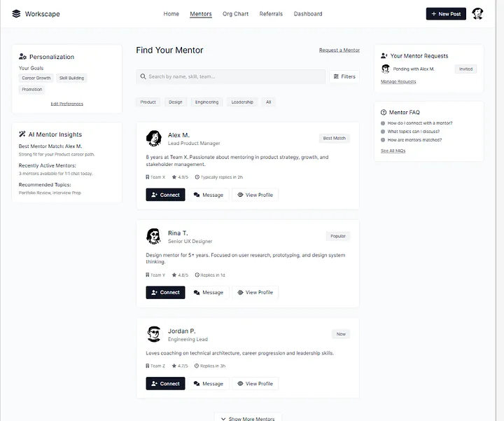Viewport: 504px width, 421px height.
Task: Click Rina T. profile avatar on mentor card
Action: (x=153, y=236)
